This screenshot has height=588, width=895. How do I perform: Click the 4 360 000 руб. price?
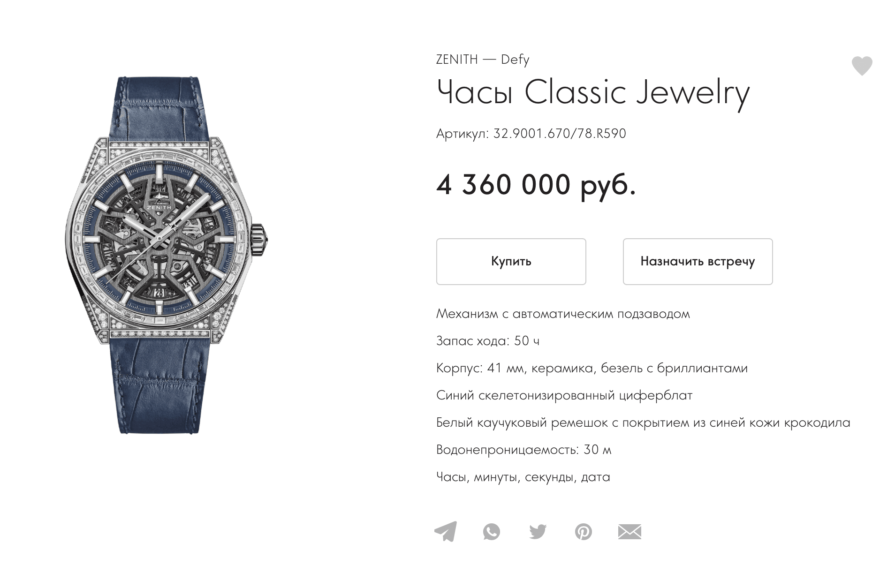click(536, 185)
